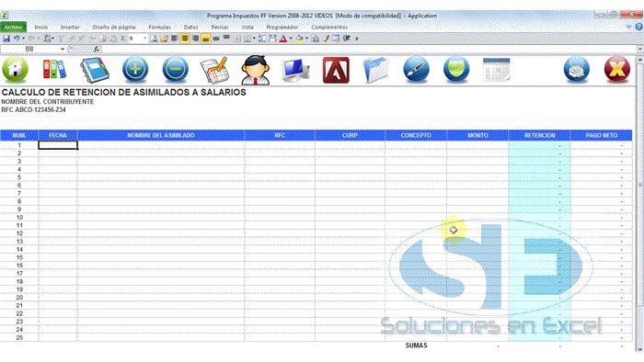
Task: Click the format painter brush icon
Action: point(326,39)
